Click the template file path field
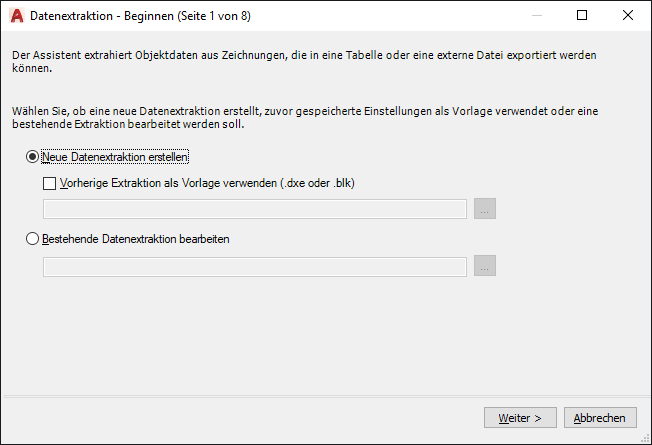 click(255, 209)
